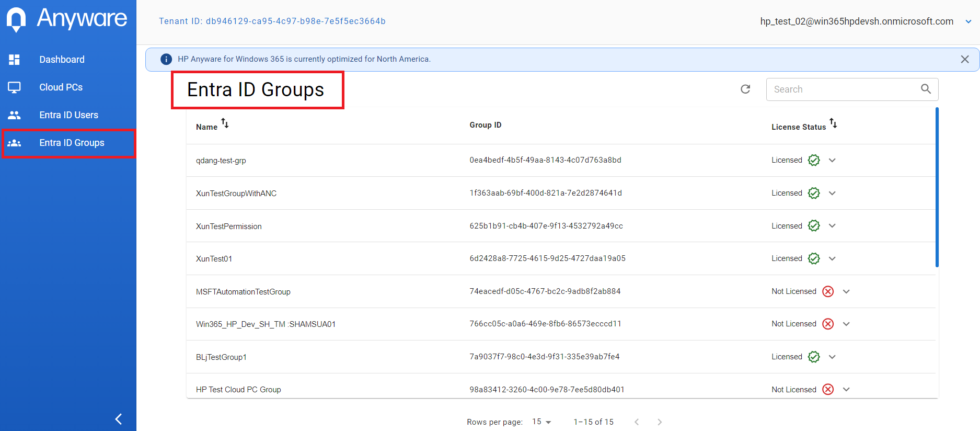Expand the XunTest01 row
The width and height of the screenshot is (980, 431).
pos(832,258)
